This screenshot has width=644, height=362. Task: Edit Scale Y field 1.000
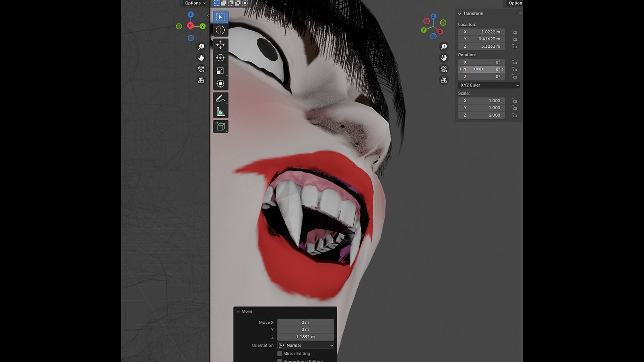(481, 108)
